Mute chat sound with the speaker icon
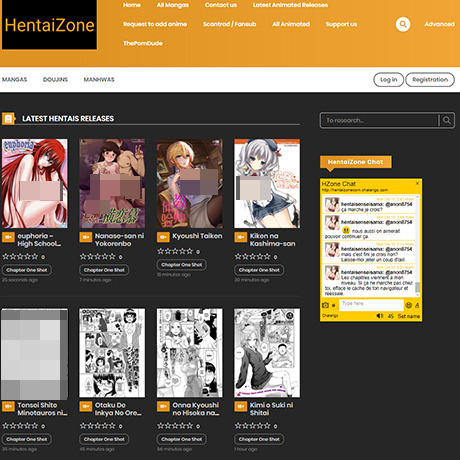 point(380,316)
